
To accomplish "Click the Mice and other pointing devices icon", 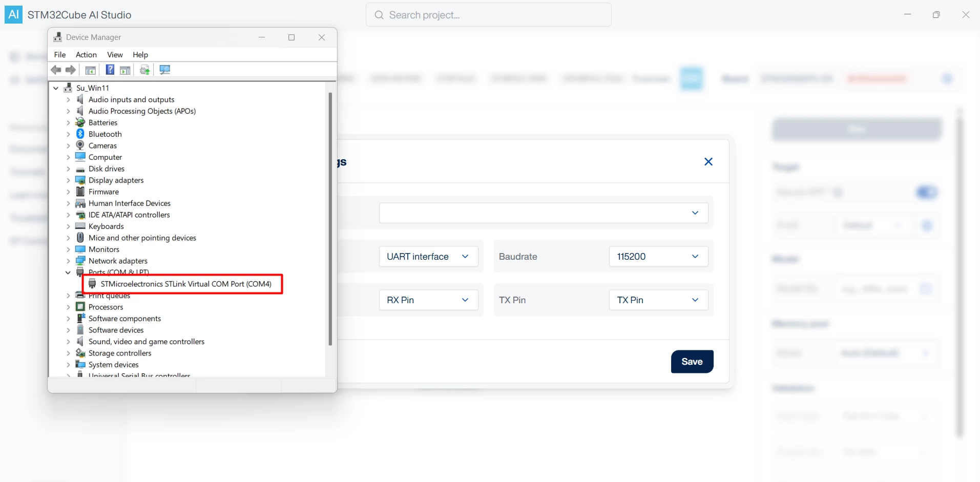I will (x=80, y=238).
